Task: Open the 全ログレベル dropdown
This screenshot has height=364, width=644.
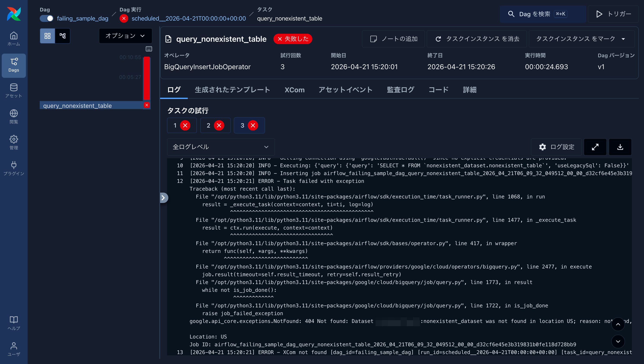Action: (x=220, y=147)
